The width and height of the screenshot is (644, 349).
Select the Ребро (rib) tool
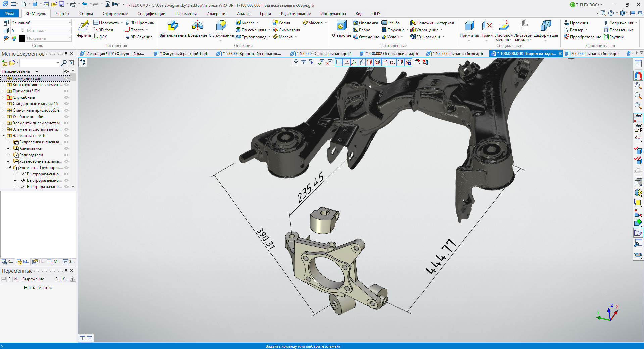click(362, 30)
